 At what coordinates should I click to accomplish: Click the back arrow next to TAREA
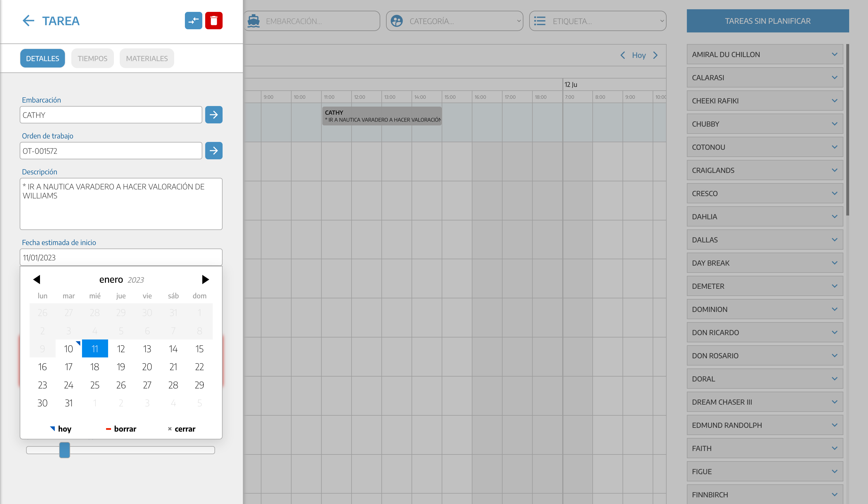(28, 21)
